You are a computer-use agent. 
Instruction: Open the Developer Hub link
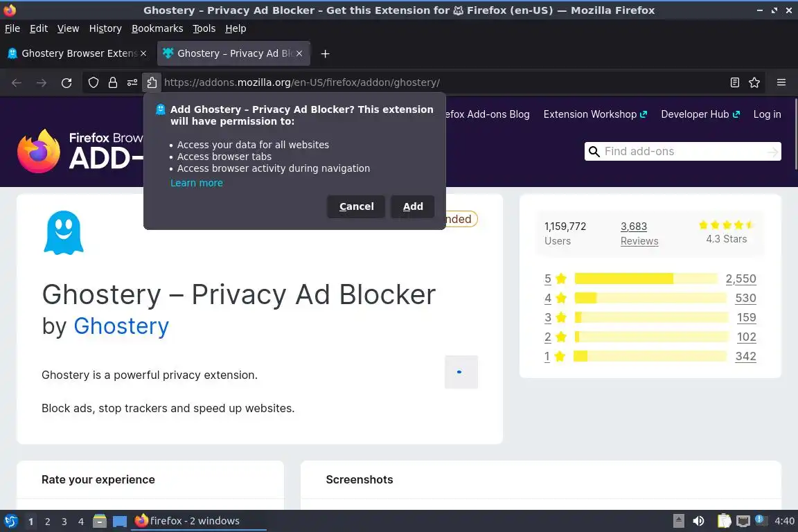(x=700, y=114)
